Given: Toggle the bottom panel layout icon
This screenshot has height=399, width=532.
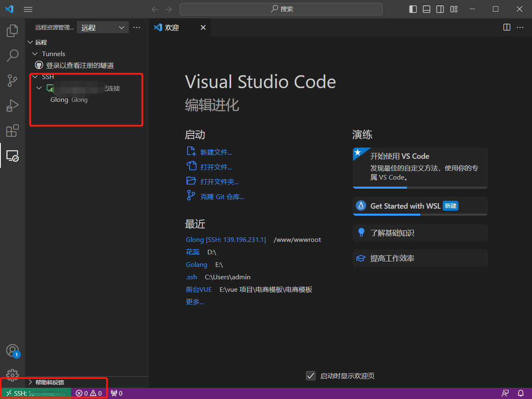Looking at the screenshot, I should pos(426,9).
